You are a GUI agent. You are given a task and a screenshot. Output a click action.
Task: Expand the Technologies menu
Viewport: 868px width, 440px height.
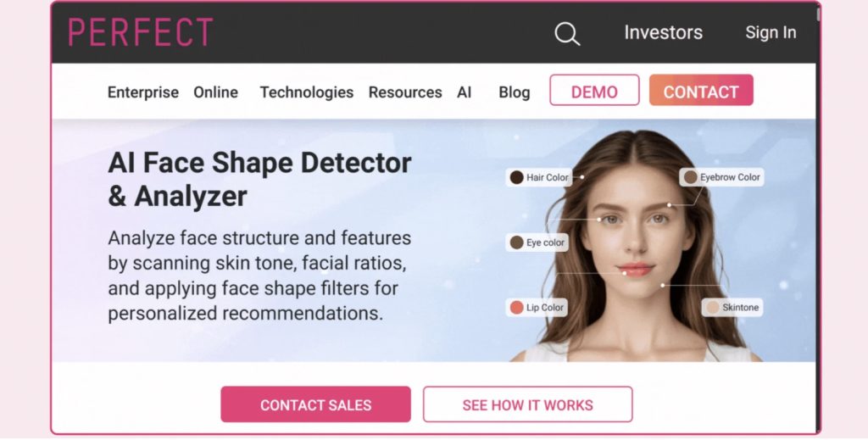click(307, 92)
